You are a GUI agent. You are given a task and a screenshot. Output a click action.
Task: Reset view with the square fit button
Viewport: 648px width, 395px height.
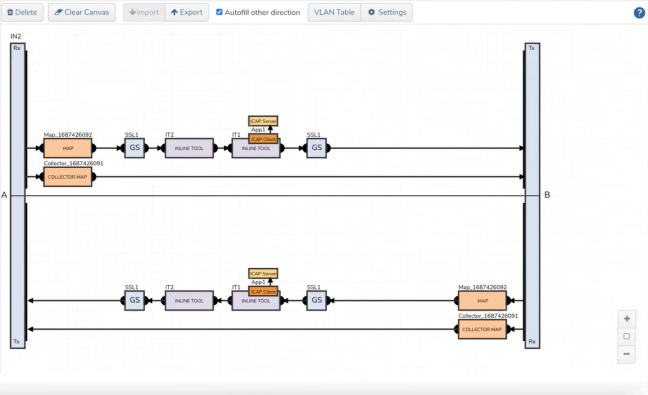click(627, 336)
